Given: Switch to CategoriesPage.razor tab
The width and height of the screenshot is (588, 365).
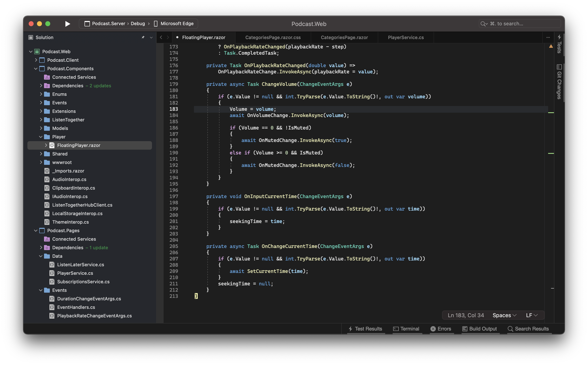Looking at the screenshot, I should click(344, 37).
